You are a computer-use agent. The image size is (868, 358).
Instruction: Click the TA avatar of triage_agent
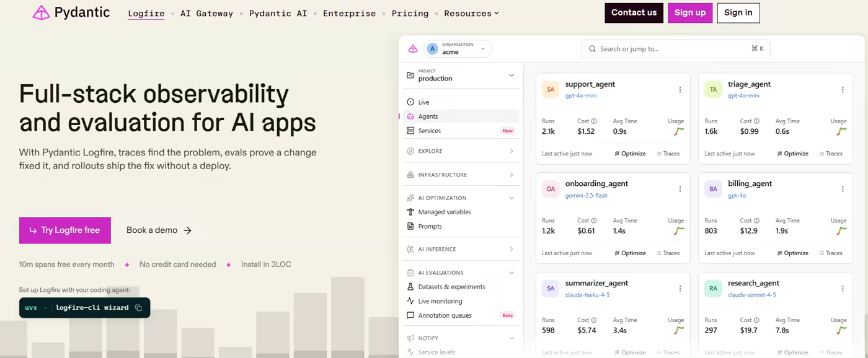tap(713, 90)
